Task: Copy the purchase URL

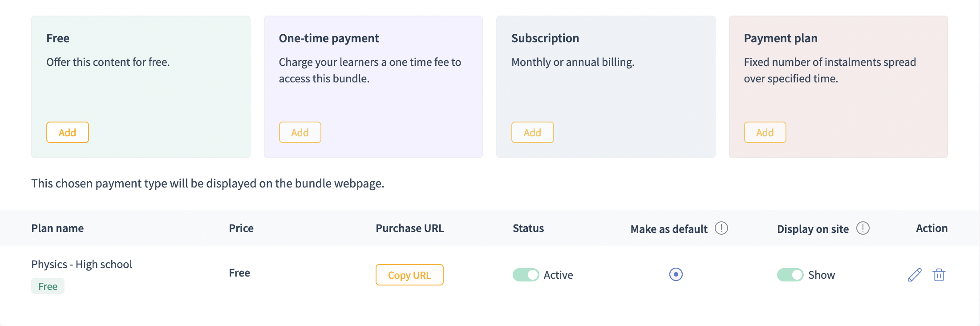Action: 409,275
